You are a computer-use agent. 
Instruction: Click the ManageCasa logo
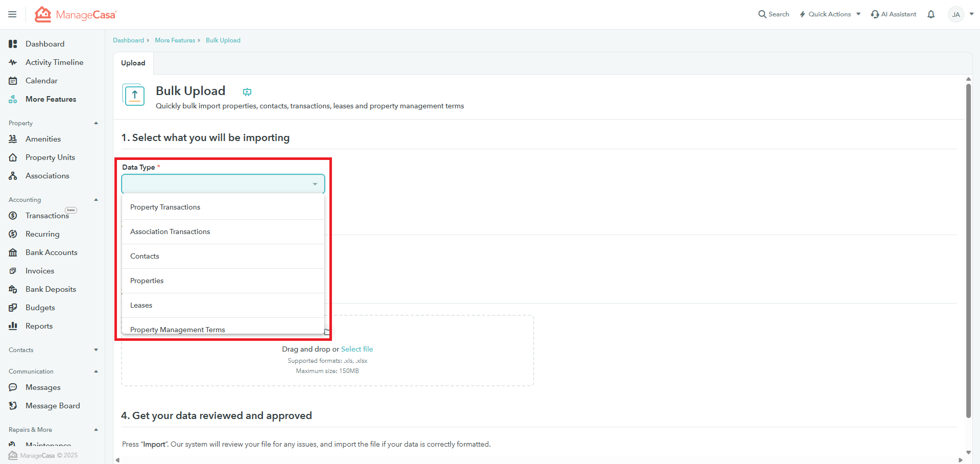76,14
